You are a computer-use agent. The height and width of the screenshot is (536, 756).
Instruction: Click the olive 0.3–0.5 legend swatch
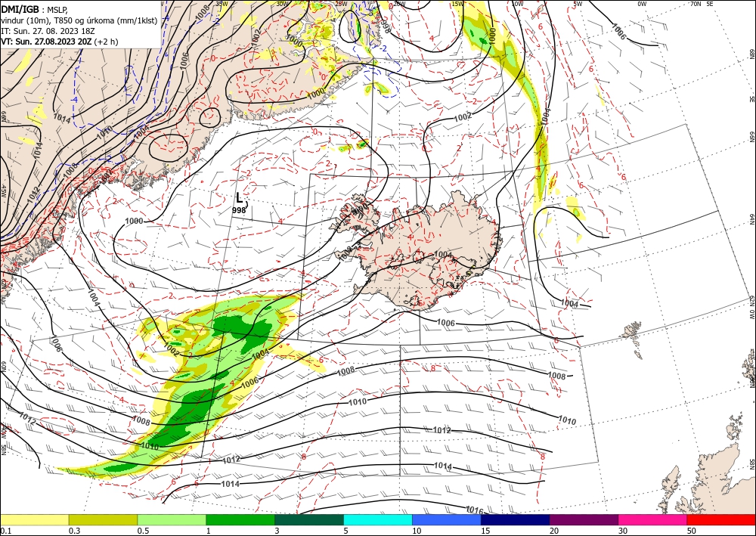click(x=103, y=519)
